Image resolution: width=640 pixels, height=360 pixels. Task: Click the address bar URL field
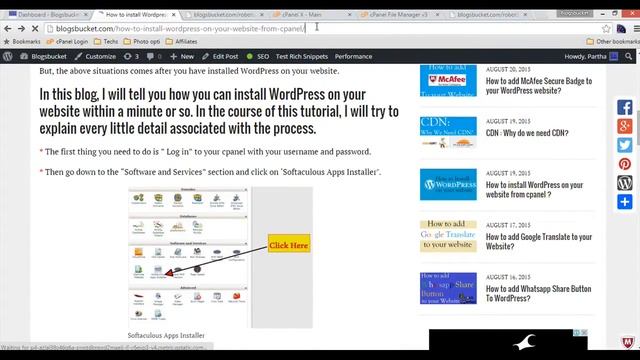click(322, 29)
